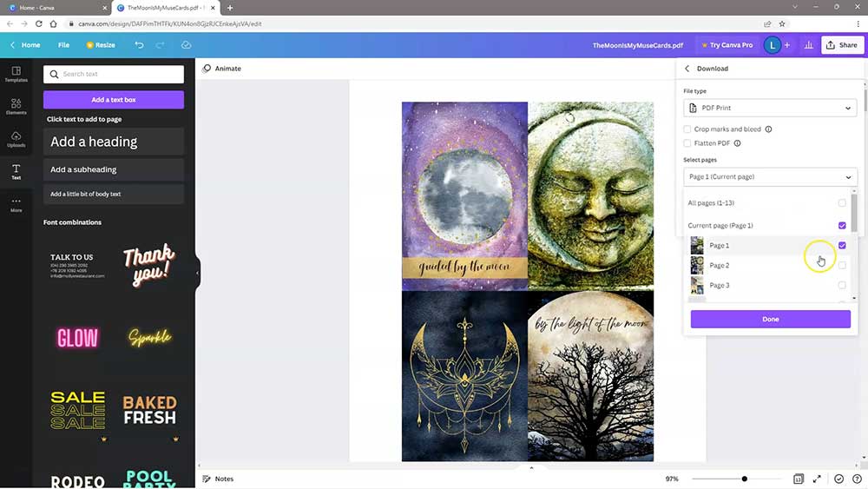Choose the BAKED FRESH font combination
The width and height of the screenshot is (868, 489).
click(149, 410)
